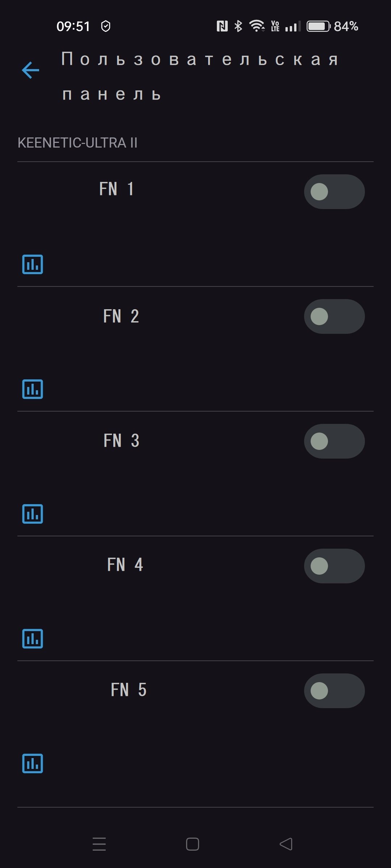
Task: Open Android recent apps menu button
Action: (99, 844)
